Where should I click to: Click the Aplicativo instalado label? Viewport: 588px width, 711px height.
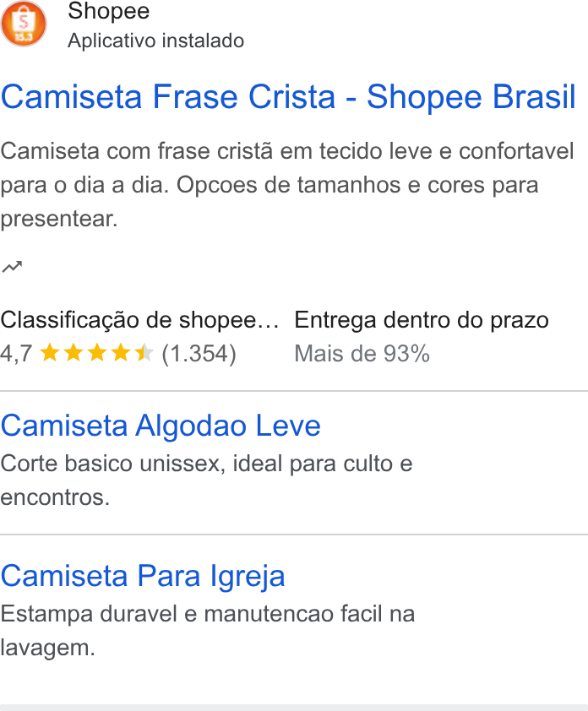tap(155, 41)
